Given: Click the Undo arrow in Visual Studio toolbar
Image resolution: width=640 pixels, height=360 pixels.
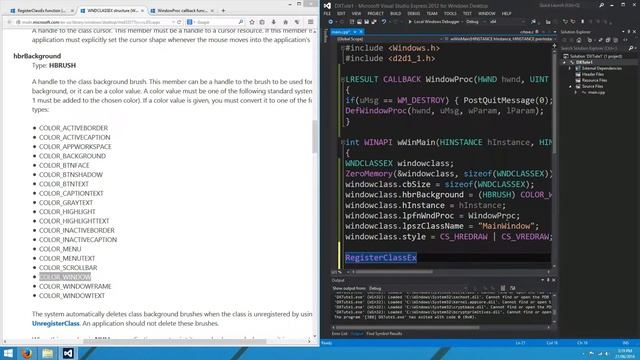Looking at the screenshot, I should coord(384,22).
